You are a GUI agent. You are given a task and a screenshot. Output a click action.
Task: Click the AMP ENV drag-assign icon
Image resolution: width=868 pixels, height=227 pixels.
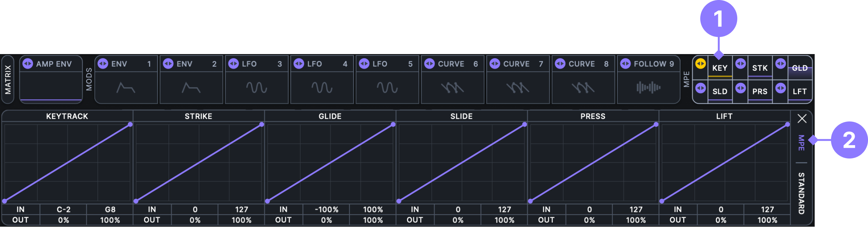[x=28, y=64]
